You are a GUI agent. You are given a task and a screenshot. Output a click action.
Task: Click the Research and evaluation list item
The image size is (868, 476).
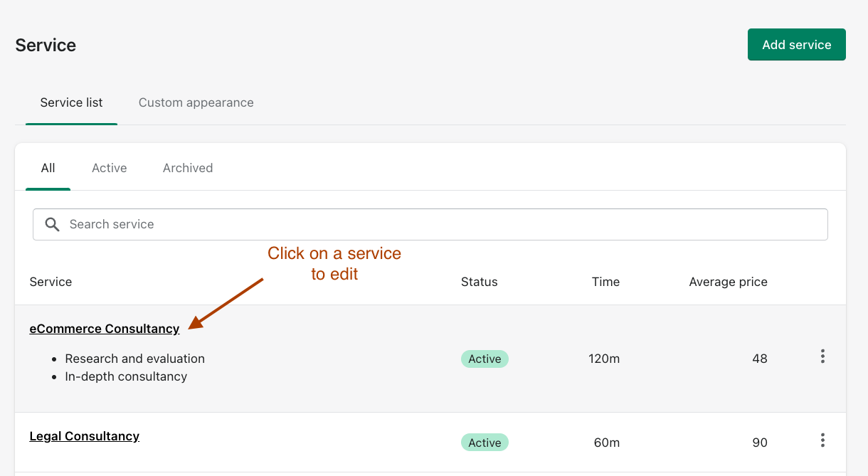(x=134, y=359)
